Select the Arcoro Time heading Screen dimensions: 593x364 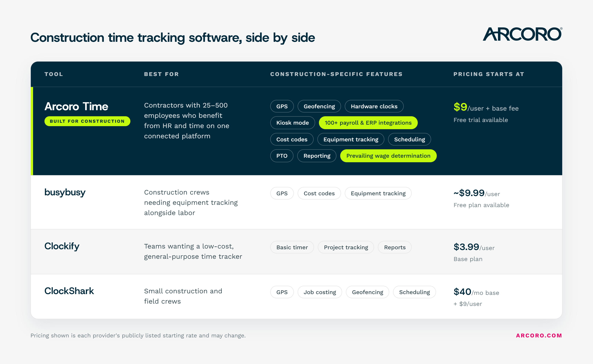coord(76,106)
